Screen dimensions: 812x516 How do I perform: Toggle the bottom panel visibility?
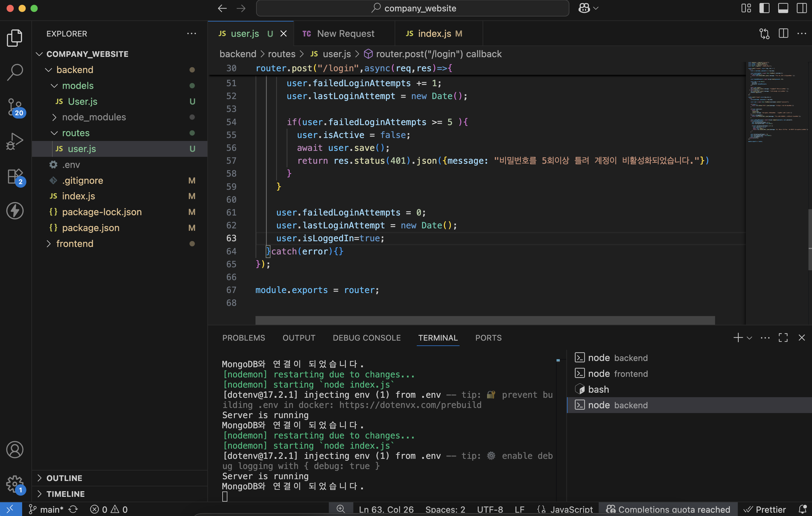click(x=783, y=8)
